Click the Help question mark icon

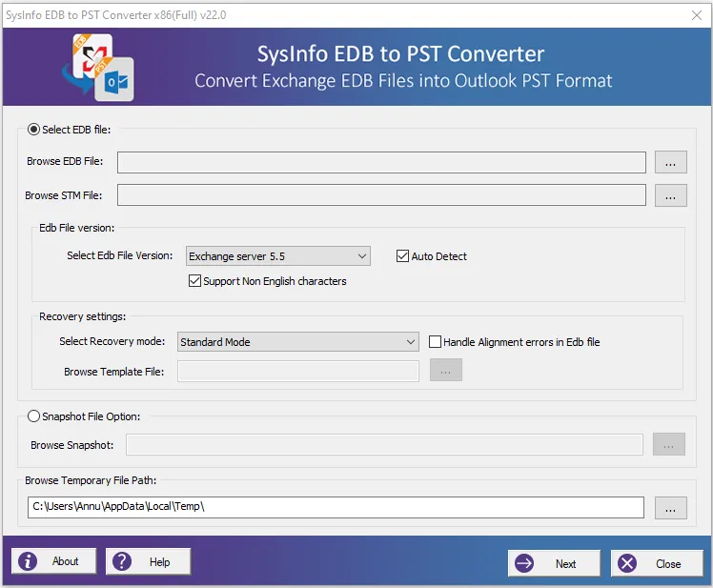(x=122, y=561)
